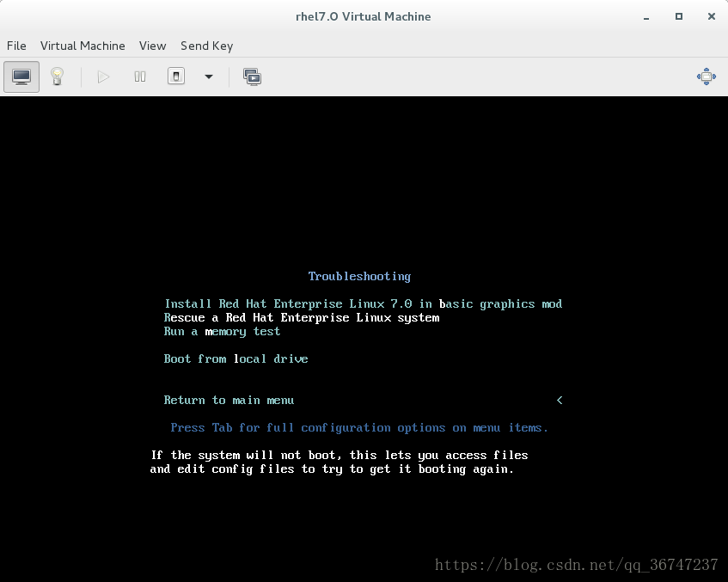The height and width of the screenshot is (582, 728).
Task: Minimize the rhel7.0 Virtual Machine window
Action: tap(646, 17)
